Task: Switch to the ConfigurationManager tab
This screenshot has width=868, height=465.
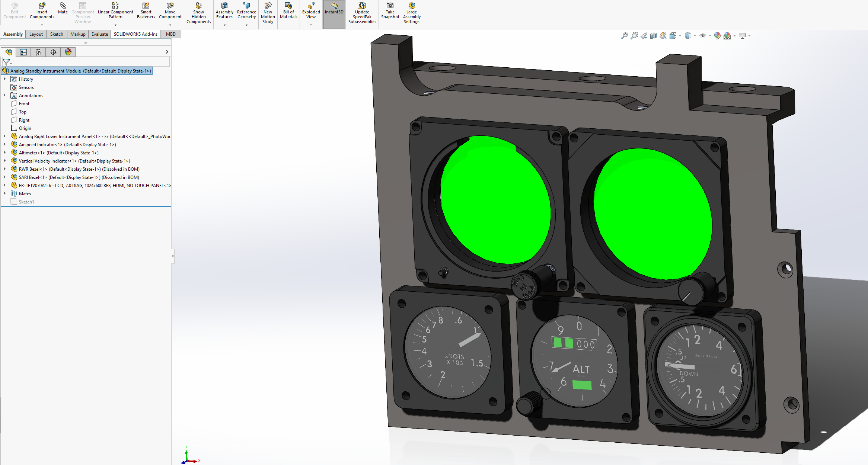Action: 38,52
